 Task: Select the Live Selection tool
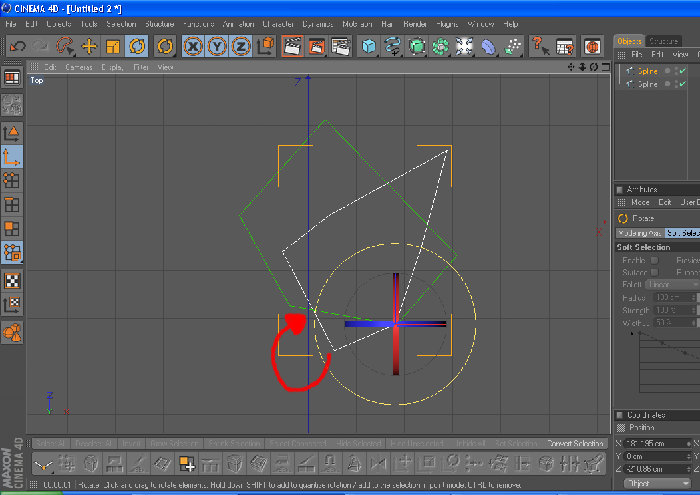(65, 46)
